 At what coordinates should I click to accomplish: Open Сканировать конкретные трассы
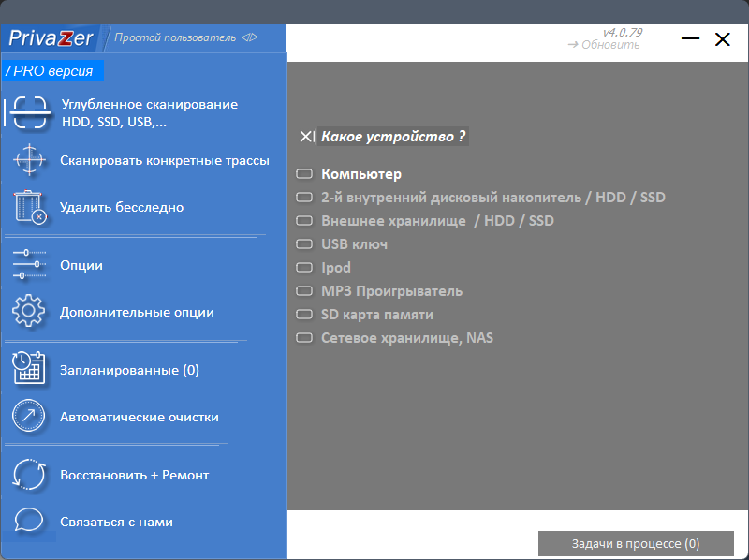click(x=165, y=160)
